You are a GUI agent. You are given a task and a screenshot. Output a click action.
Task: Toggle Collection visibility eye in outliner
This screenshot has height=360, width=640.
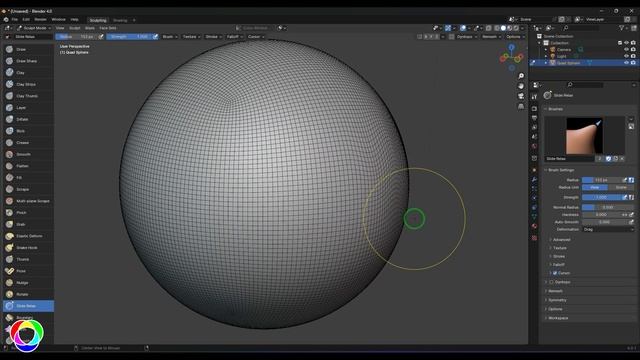[626, 43]
